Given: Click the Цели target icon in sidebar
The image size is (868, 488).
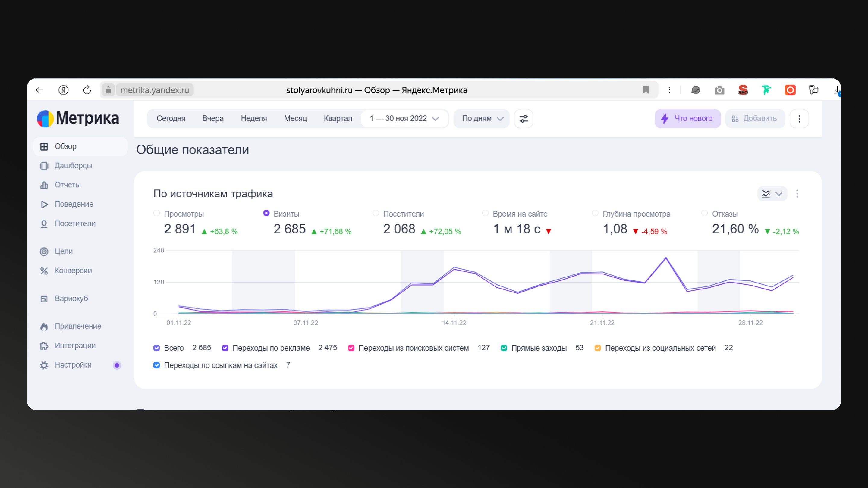Looking at the screenshot, I should pyautogui.click(x=44, y=252).
